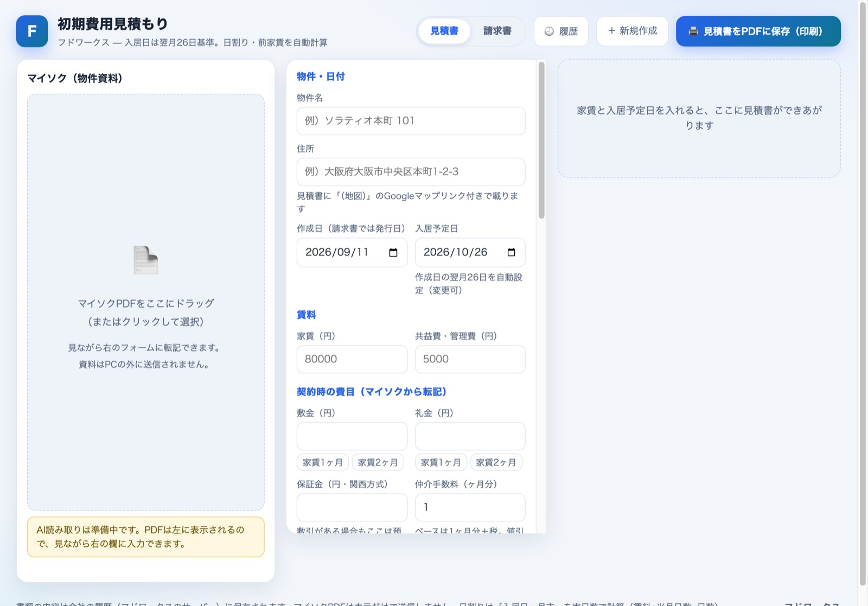
Task: Click the 賃料 section heading
Action: coord(307,315)
